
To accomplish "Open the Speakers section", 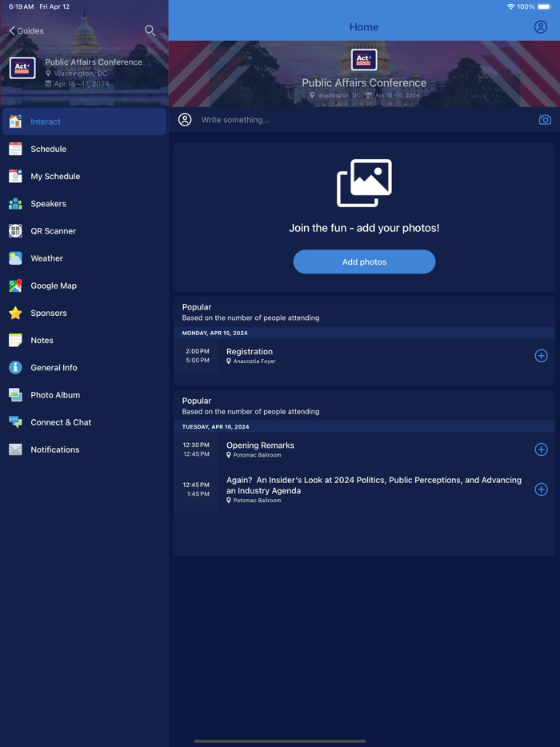I will point(84,203).
